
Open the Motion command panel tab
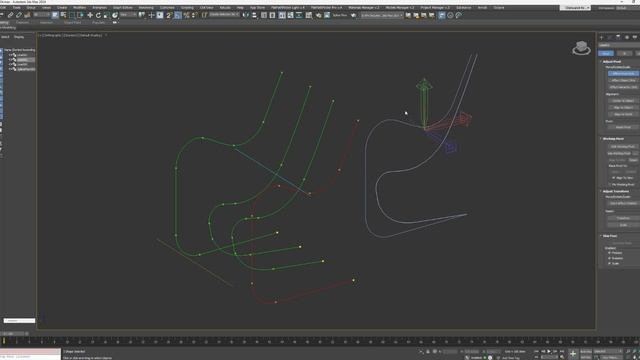tap(627, 37)
